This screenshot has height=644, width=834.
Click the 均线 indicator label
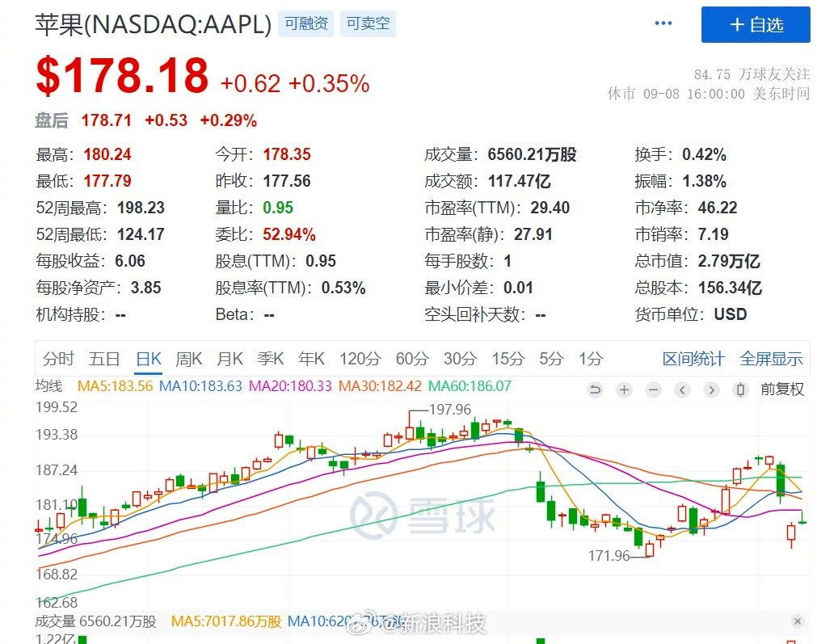[x=49, y=385]
